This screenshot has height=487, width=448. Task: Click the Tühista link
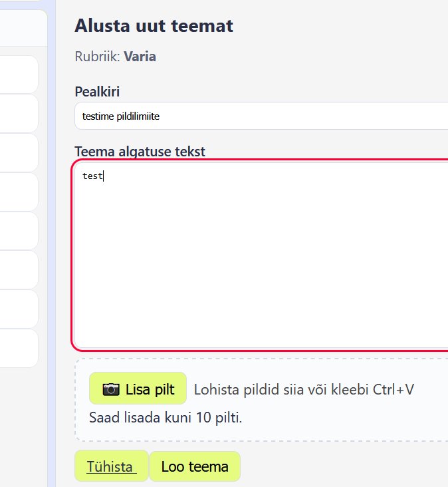[111, 466]
